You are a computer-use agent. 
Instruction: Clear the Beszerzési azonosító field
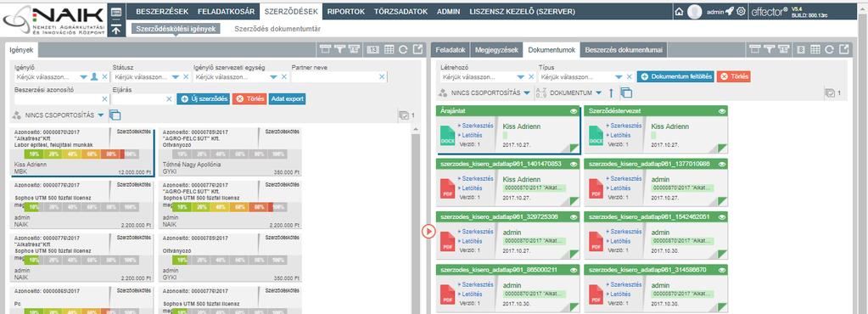point(104,99)
